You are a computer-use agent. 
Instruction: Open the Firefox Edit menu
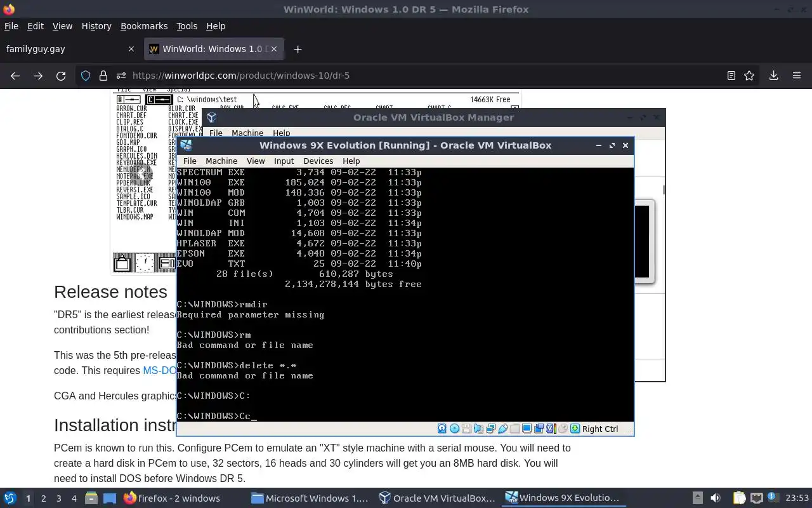(x=36, y=26)
